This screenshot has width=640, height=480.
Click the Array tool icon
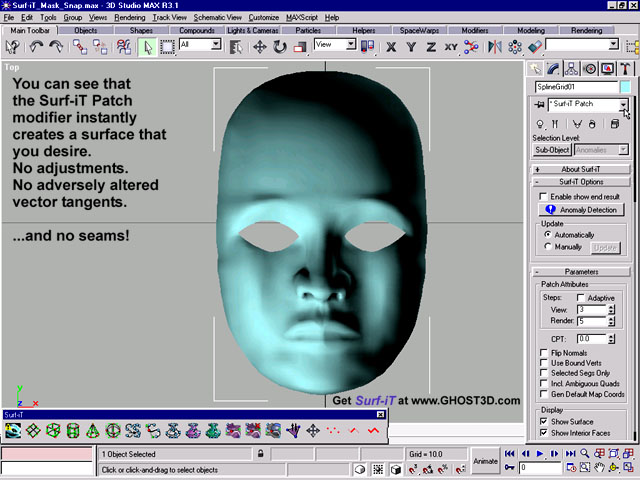coord(515,47)
